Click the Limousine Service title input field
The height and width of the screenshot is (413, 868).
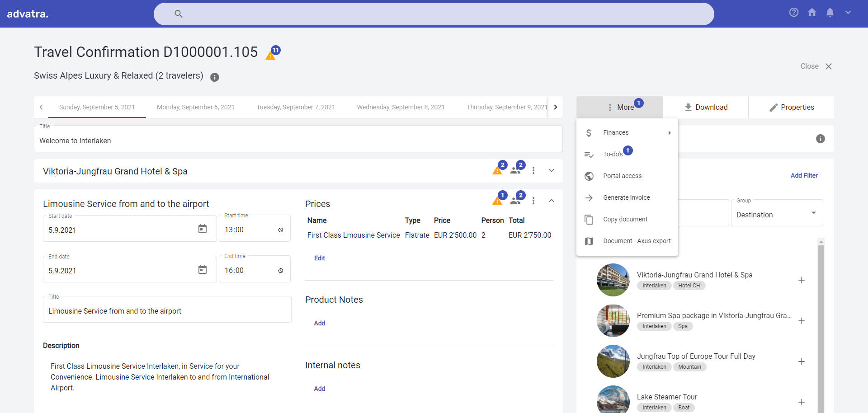pos(167,310)
